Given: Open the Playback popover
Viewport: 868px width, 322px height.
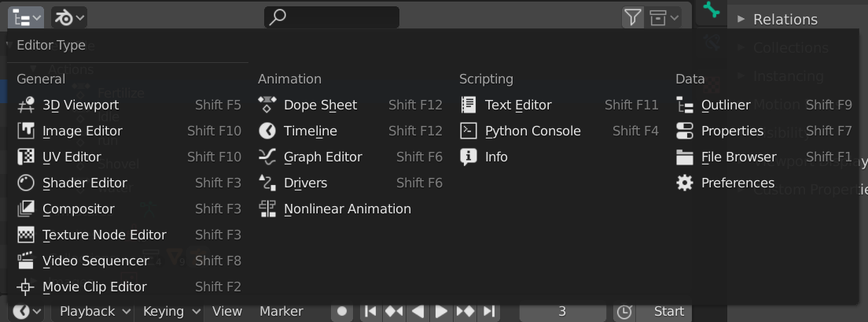Looking at the screenshot, I should point(94,312).
